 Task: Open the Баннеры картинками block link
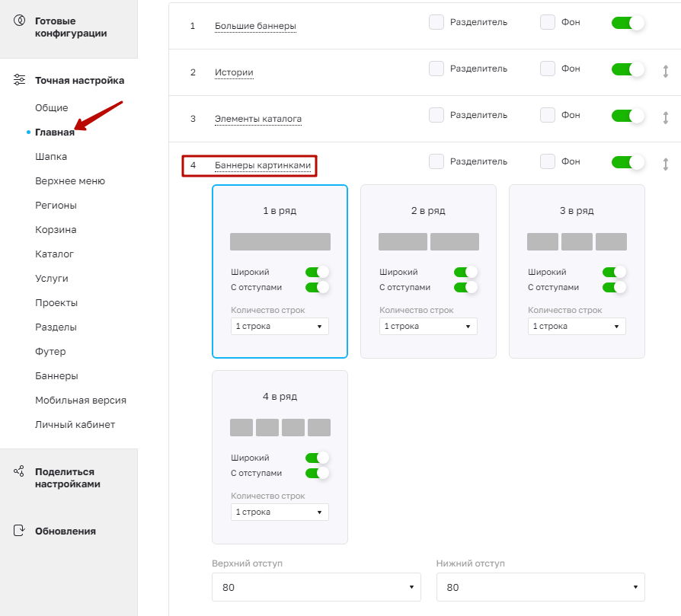click(263, 165)
